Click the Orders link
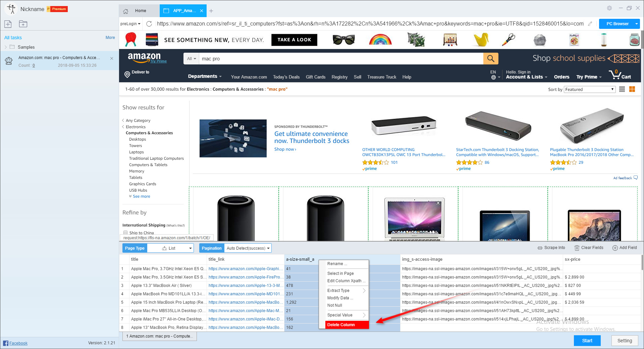Screen dimensions: 644x349 point(561,77)
